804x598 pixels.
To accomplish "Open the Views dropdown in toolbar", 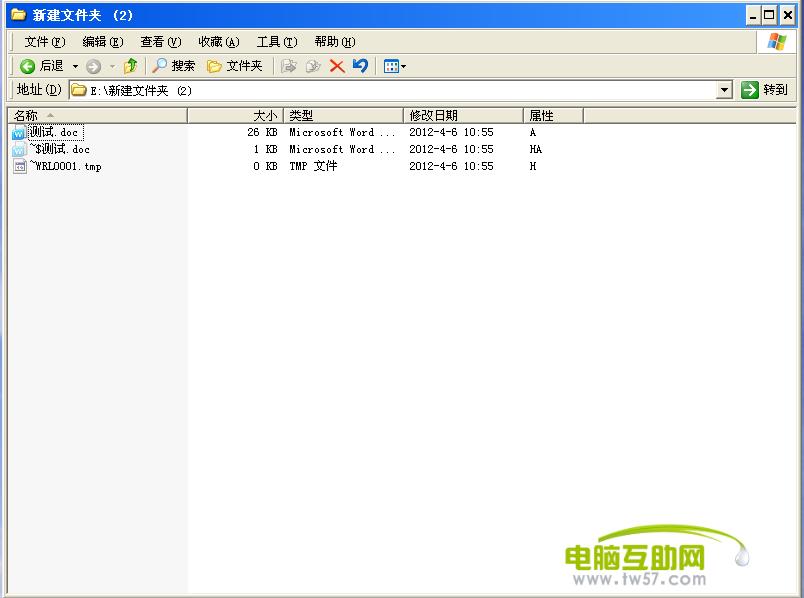I will click(394, 66).
